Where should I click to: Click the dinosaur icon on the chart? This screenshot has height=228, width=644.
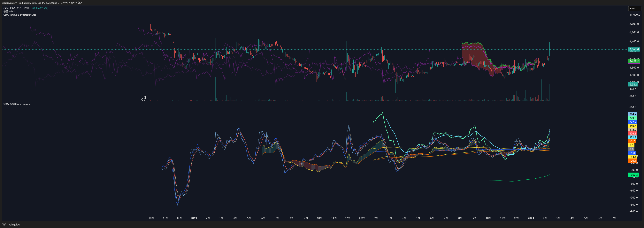[x=143, y=98]
